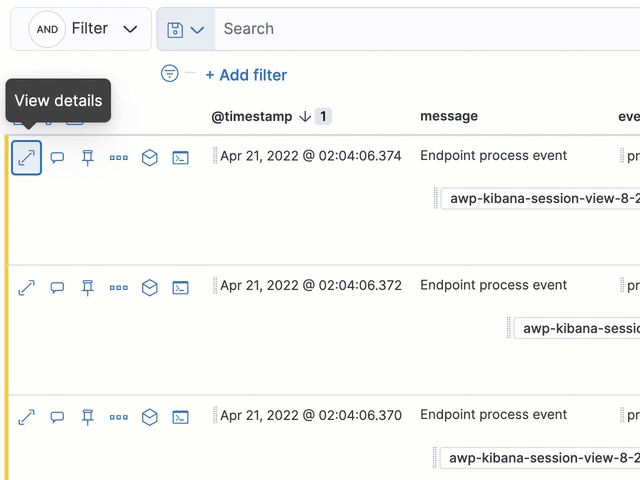Add a note to the 02:04:06.374 event

point(58,158)
